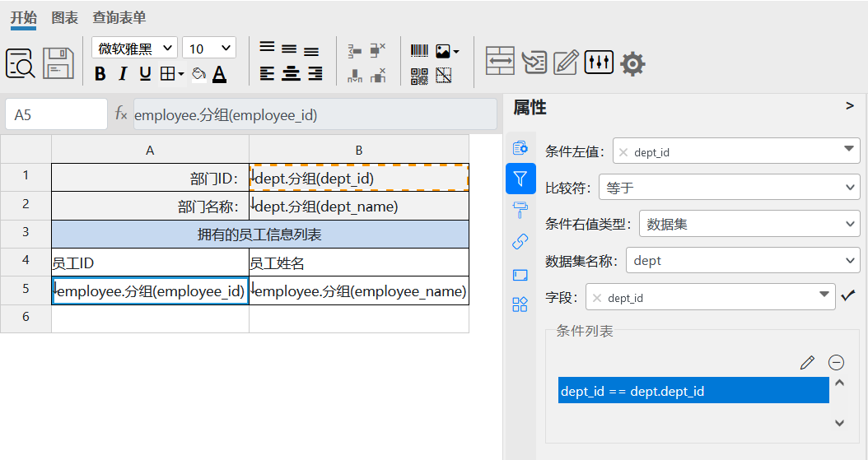Delete column icon
The height and width of the screenshot is (460, 868).
(x=377, y=75)
